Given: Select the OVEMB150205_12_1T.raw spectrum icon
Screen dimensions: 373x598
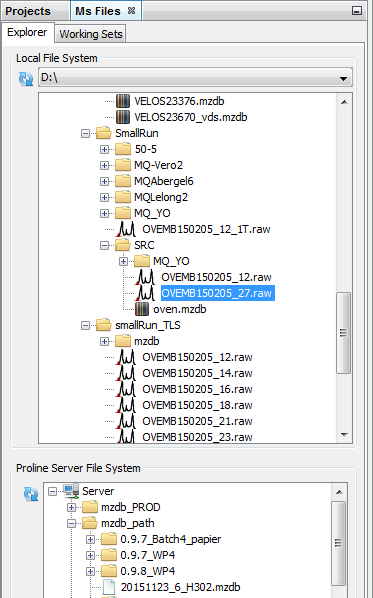Looking at the screenshot, I should click(x=127, y=229).
